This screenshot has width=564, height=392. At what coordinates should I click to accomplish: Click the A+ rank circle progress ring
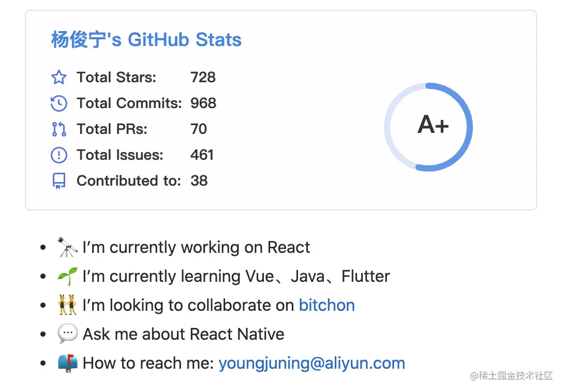(428, 127)
